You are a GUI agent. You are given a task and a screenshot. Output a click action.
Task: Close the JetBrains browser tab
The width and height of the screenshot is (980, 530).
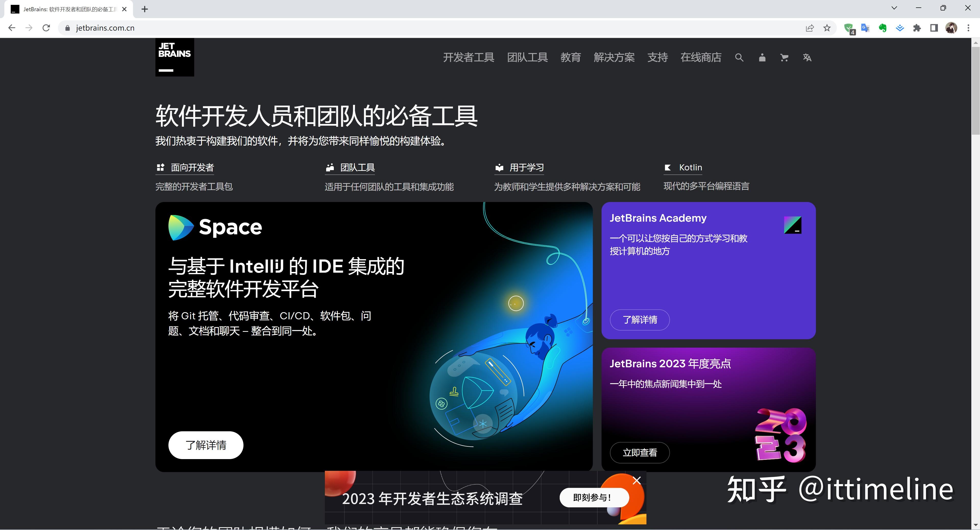pos(124,9)
